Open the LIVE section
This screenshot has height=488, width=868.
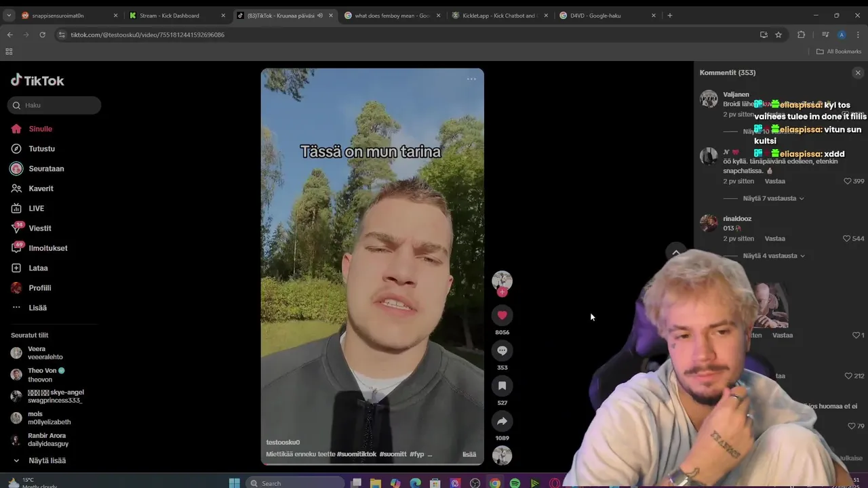point(36,208)
